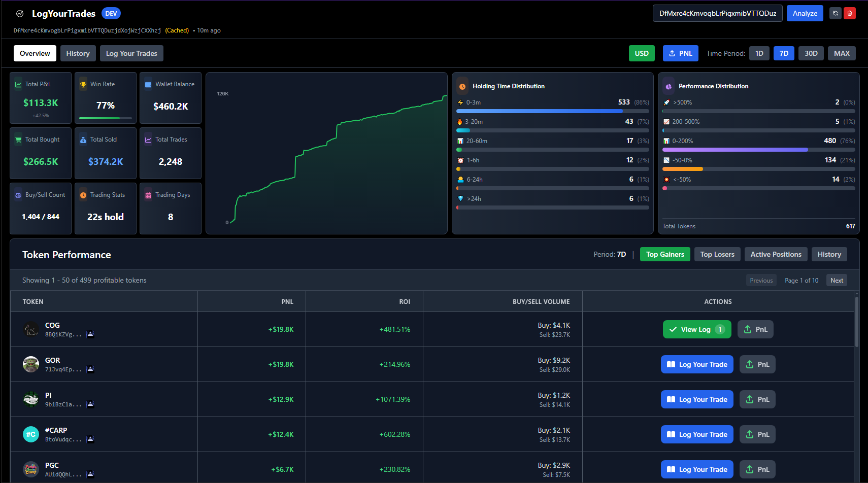Click the LogYourTrades logo icon

point(20,14)
